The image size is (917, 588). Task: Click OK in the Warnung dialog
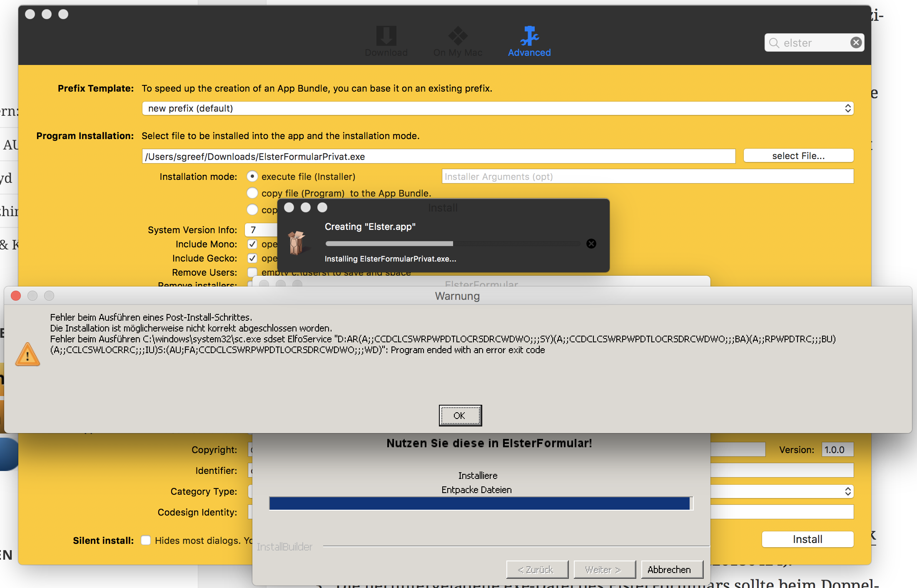pyautogui.click(x=460, y=416)
